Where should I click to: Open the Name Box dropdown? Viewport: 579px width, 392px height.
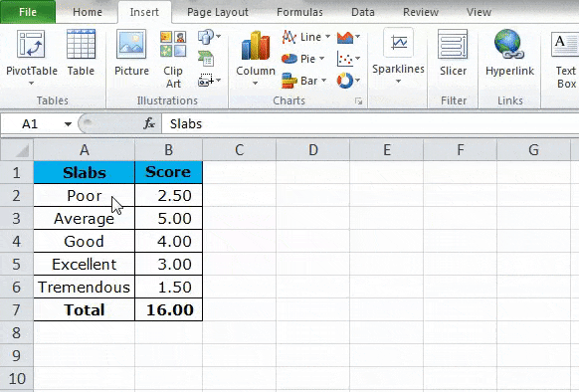[x=68, y=124]
